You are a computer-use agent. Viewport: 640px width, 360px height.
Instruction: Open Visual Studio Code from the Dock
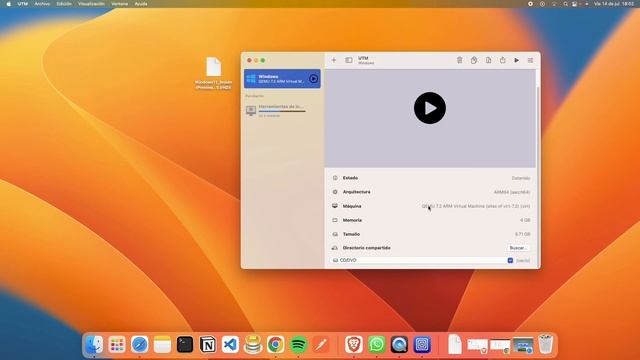point(230,345)
